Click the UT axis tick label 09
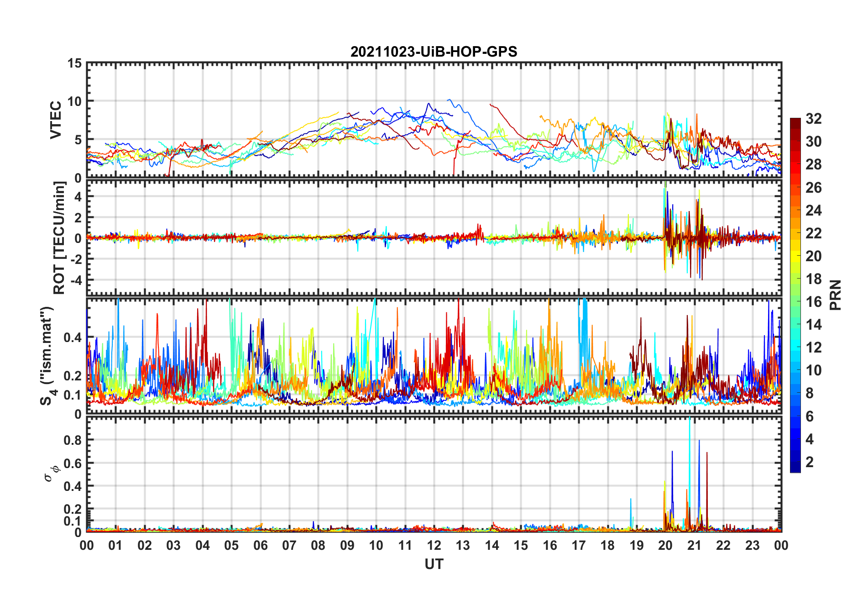 pyautogui.click(x=347, y=545)
